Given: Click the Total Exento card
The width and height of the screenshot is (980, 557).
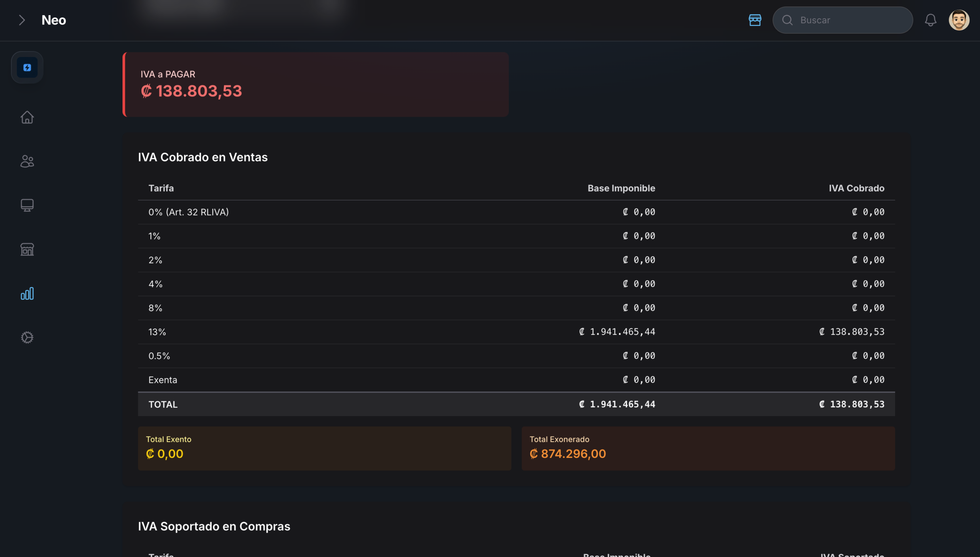Looking at the screenshot, I should click(x=324, y=448).
